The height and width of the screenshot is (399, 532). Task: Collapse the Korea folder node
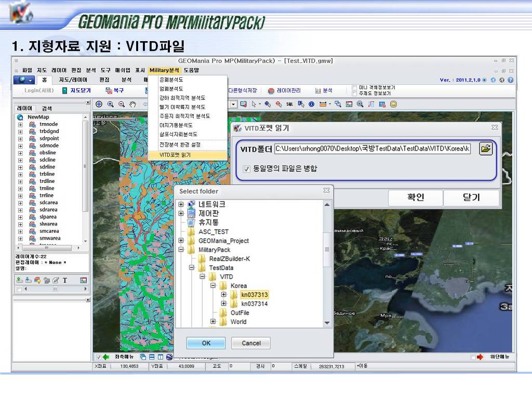[213, 286]
